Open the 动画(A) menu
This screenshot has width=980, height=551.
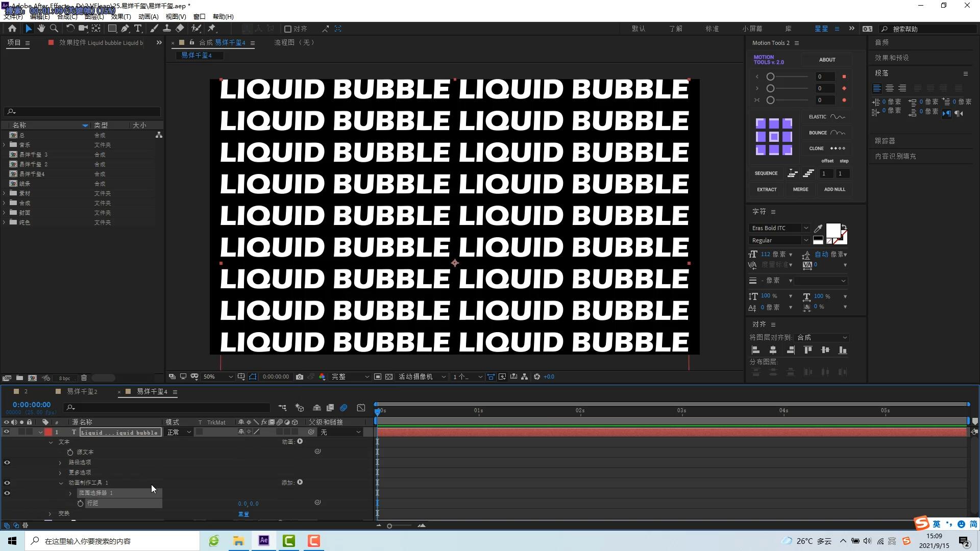click(x=149, y=17)
